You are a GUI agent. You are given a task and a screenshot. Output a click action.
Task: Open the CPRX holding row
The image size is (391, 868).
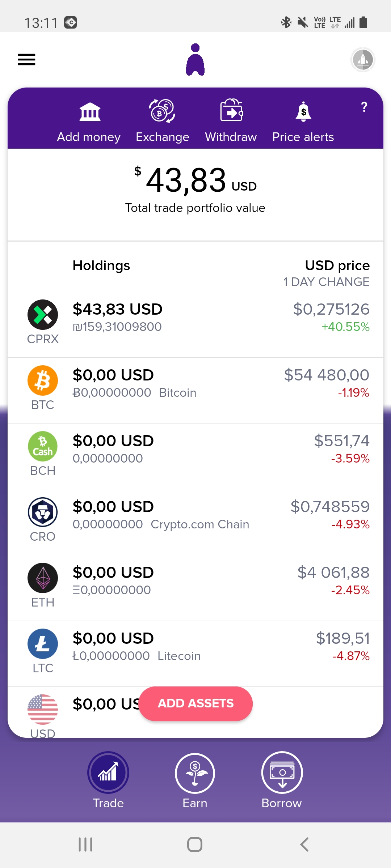pyautogui.click(x=195, y=324)
